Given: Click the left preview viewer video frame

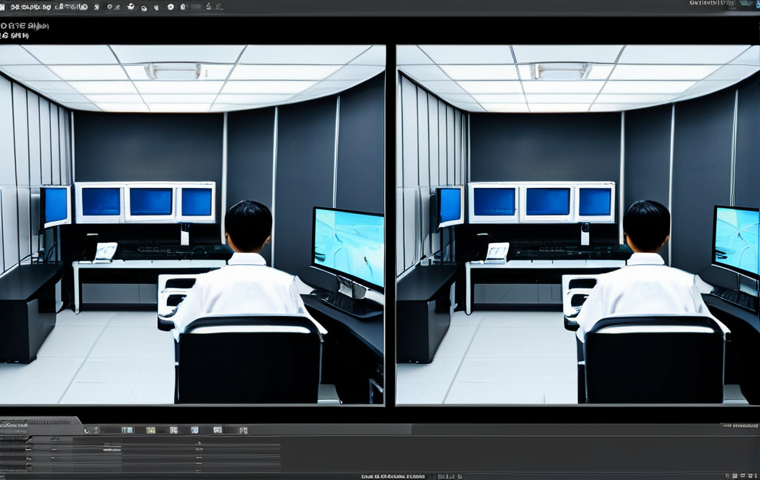Looking at the screenshot, I should click(x=192, y=224).
